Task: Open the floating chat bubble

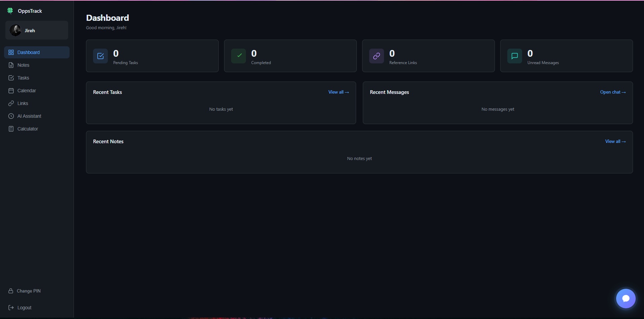Action: 626,298
